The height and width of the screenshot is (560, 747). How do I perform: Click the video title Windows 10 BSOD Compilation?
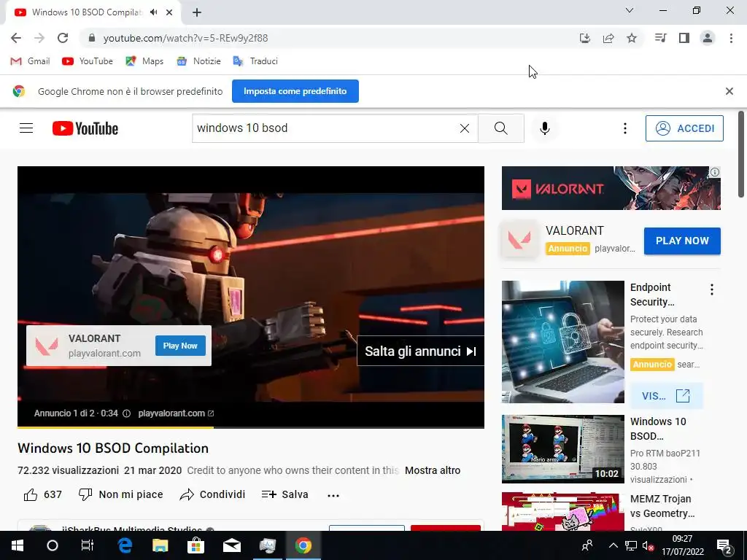pyautogui.click(x=113, y=448)
